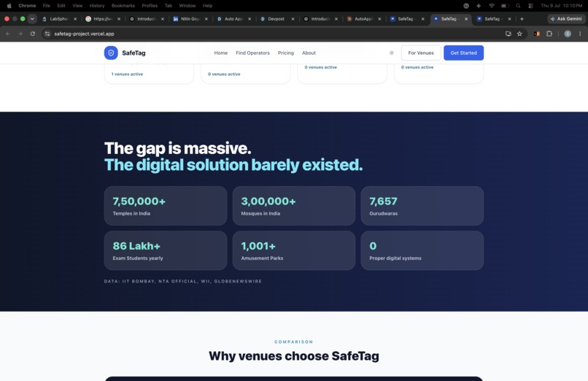Viewport: 588px width, 381px height.
Task: View site information icon in address bar
Action: click(47, 34)
